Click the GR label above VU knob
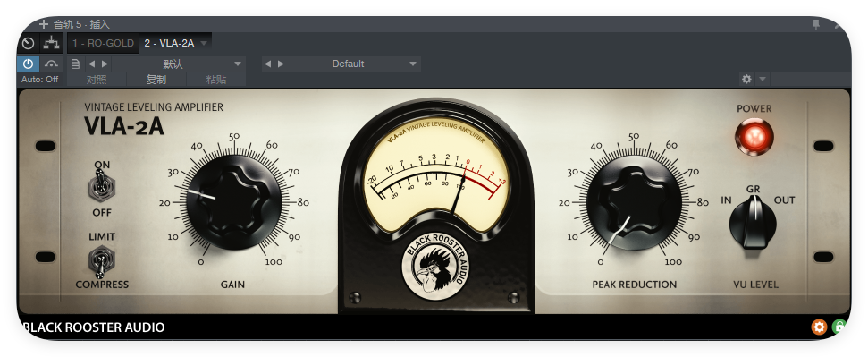This screenshot has height=357, width=868. pyautogui.click(x=753, y=189)
